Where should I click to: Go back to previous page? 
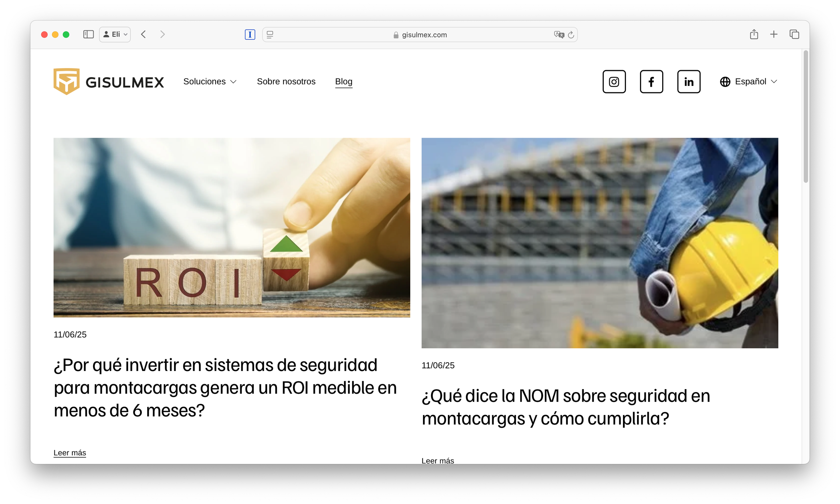tap(143, 34)
